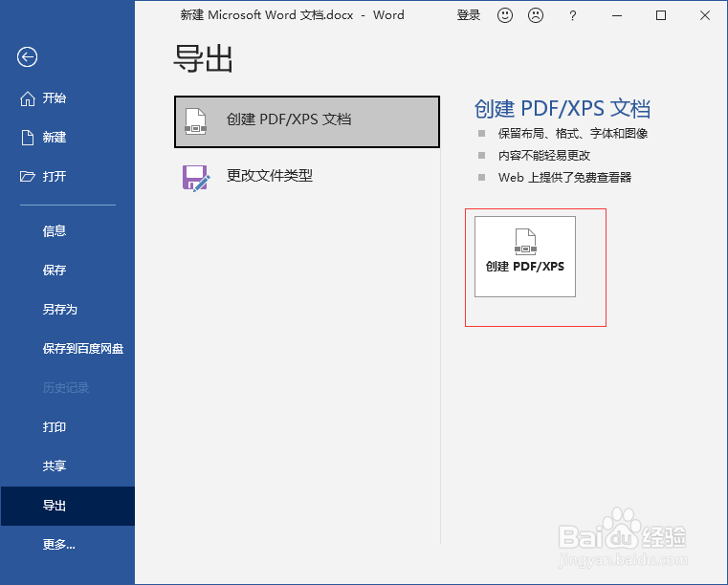Select the highlighted 导出 menu item
The height and width of the screenshot is (585, 728).
(x=67, y=506)
